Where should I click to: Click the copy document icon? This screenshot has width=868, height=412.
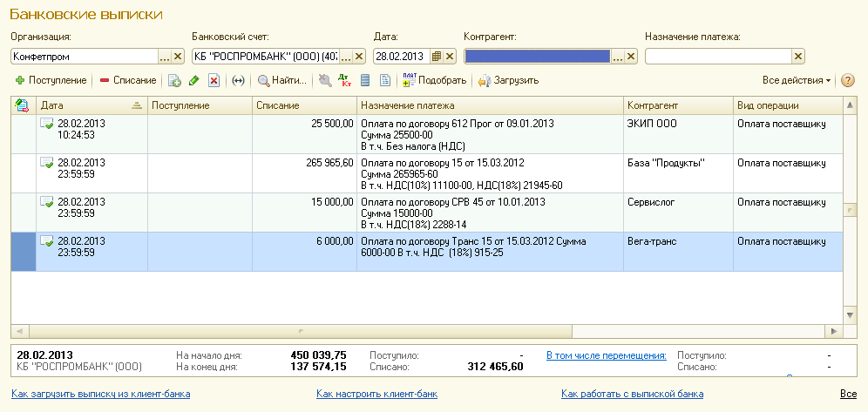(174, 80)
